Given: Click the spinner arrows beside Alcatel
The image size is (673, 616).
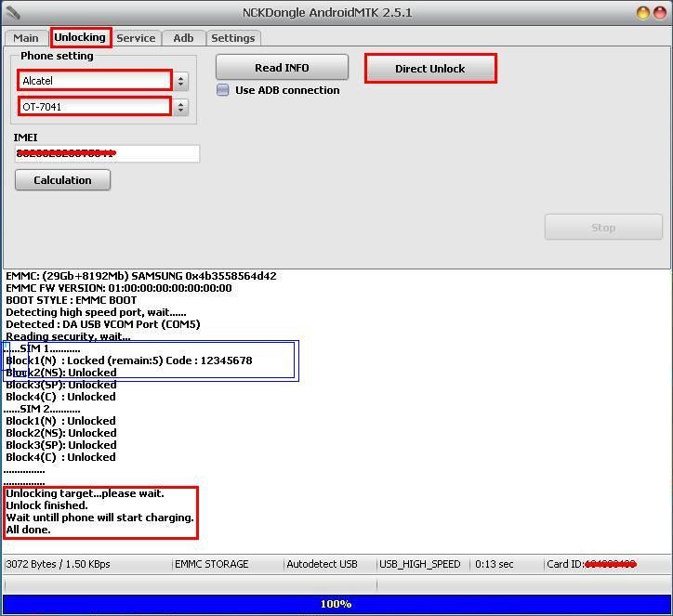Looking at the screenshot, I should point(181,81).
